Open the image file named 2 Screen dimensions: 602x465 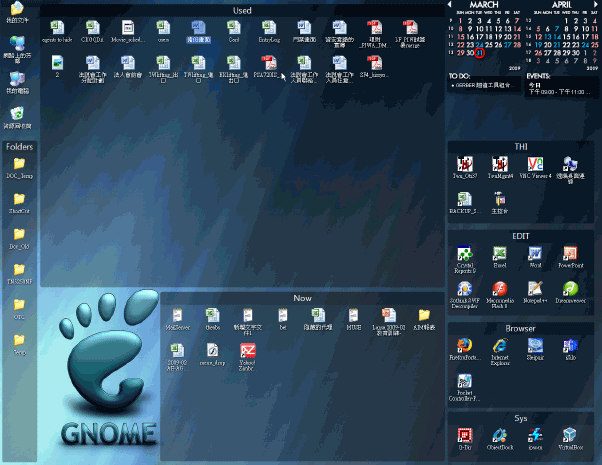[x=57, y=67]
